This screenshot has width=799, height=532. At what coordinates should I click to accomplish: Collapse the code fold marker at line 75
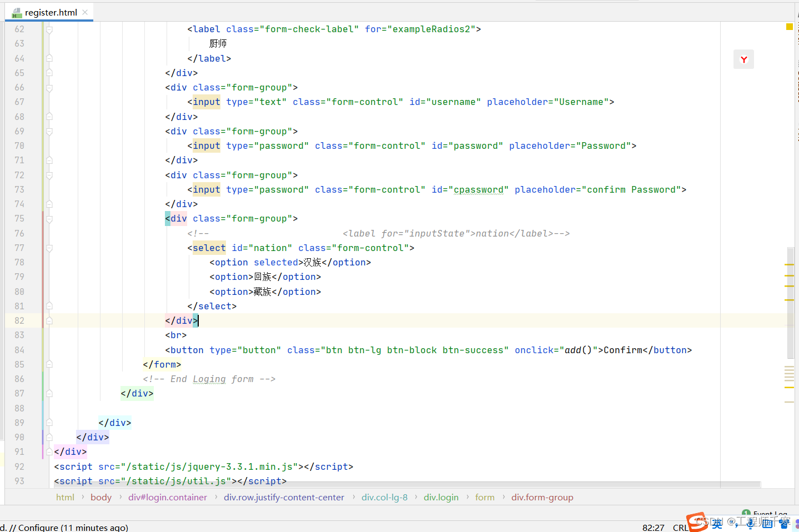pyautogui.click(x=49, y=218)
